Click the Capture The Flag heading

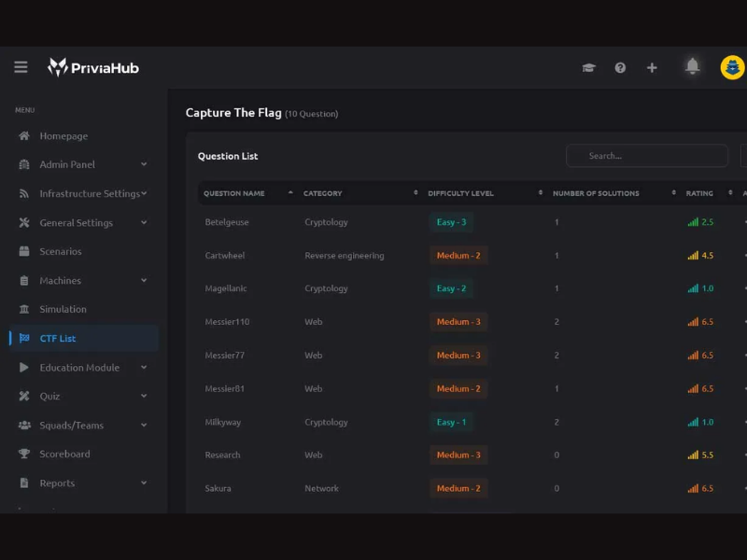tap(233, 113)
